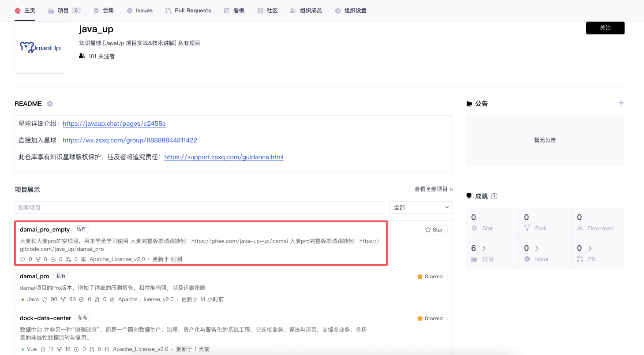Open the 组织设置 settings tab
This screenshot has height=355, width=644.
350,11
